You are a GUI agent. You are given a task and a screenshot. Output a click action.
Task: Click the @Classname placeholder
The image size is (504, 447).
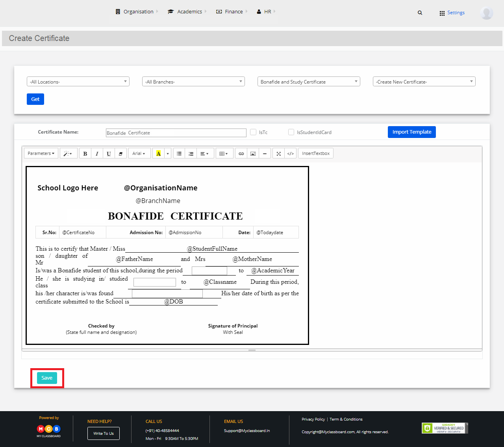220,282
